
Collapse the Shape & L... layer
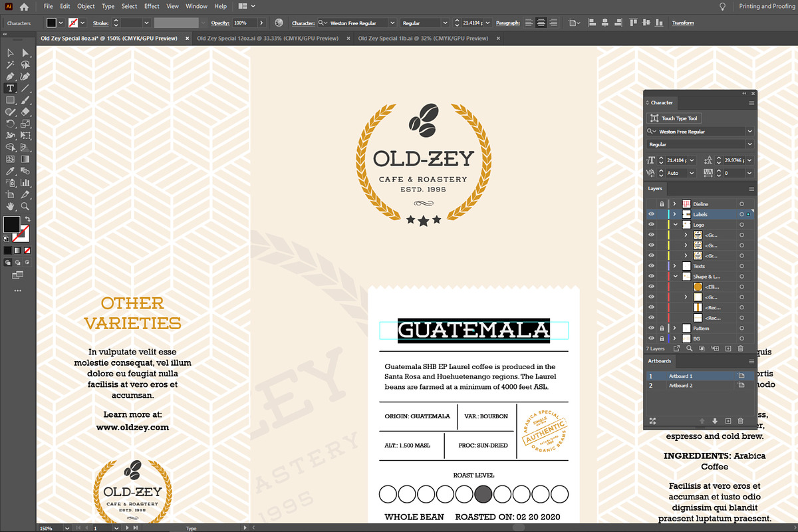[674, 277]
